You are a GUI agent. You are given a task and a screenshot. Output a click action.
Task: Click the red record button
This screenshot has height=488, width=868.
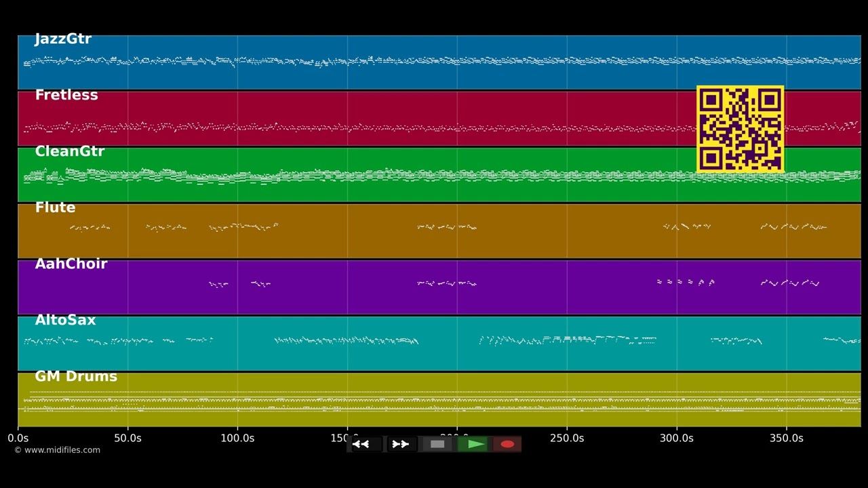point(507,444)
